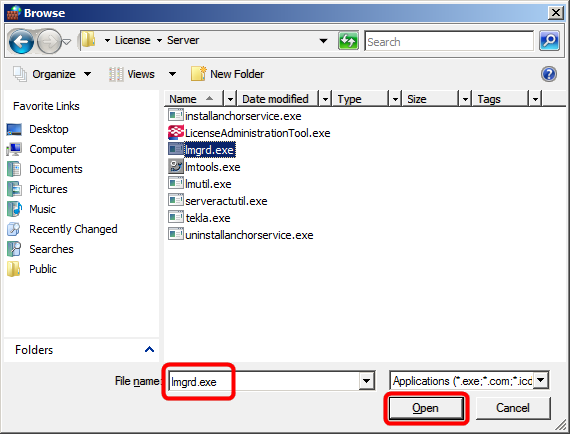
Task: Open the Organize menu
Action: (x=52, y=74)
